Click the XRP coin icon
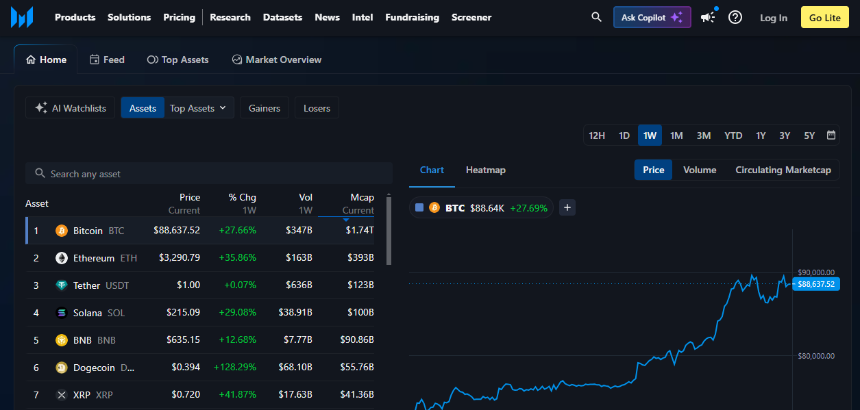 pos(61,395)
